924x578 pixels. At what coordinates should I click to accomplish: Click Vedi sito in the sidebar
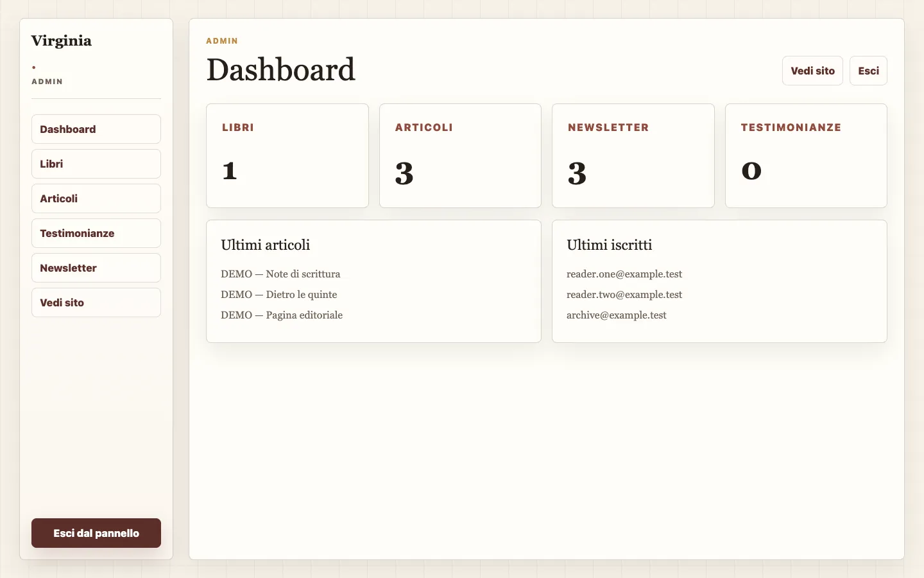tap(96, 302)
